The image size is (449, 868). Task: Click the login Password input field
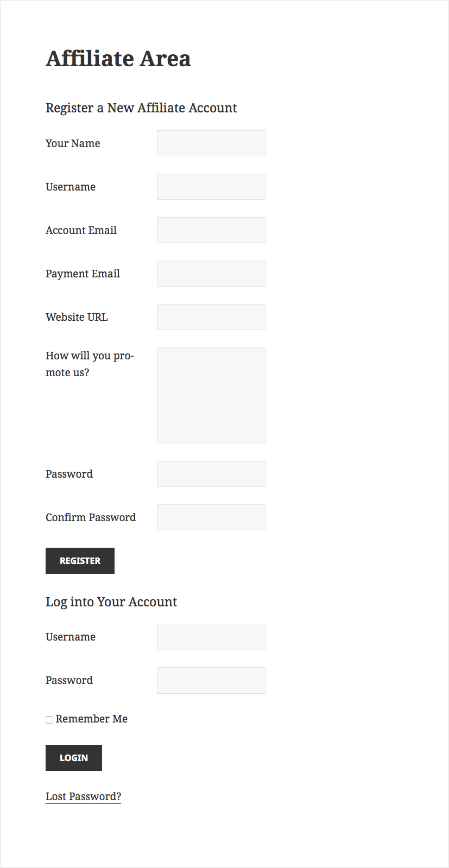point(211,680)
